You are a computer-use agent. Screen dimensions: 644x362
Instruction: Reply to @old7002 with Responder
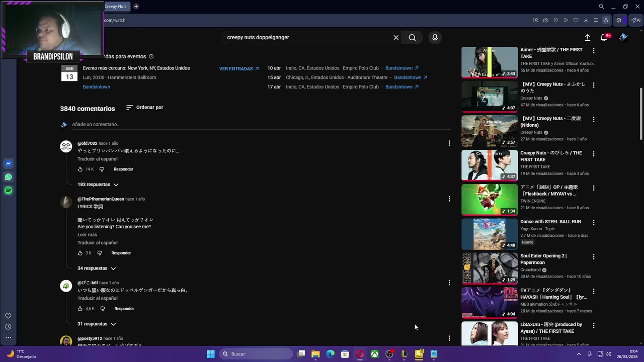(123, 169)
